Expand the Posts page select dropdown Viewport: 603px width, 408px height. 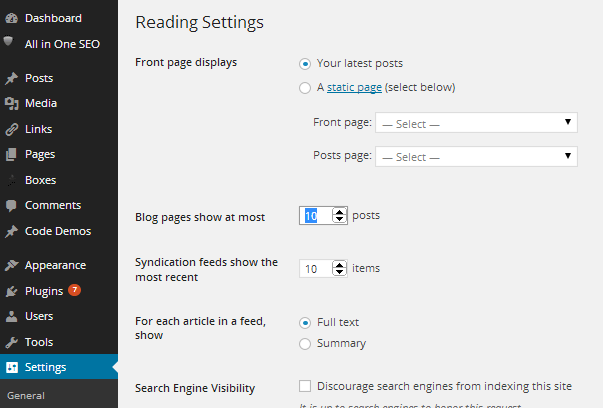(476, 156)
